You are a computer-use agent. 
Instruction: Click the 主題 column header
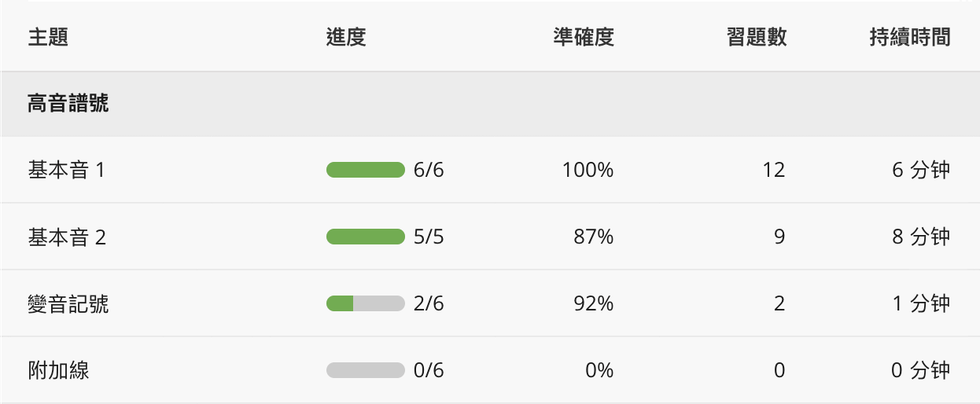(48, 37)
